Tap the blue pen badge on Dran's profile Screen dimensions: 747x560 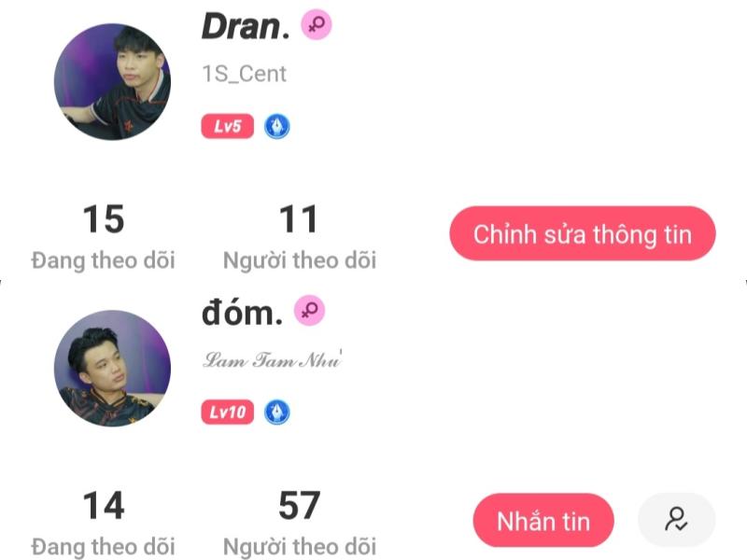(276, 127)
